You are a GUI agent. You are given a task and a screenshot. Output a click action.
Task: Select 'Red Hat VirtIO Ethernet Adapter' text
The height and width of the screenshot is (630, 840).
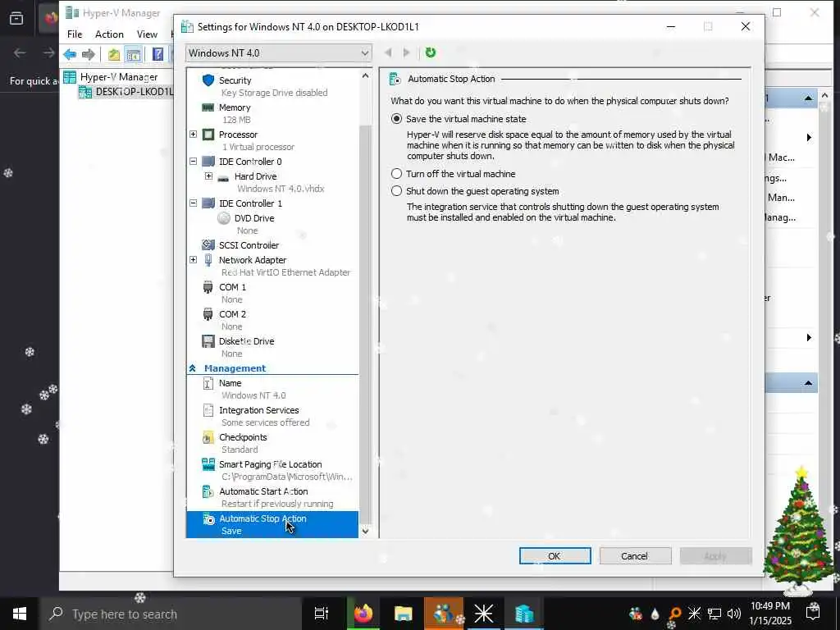click(285, 272)
